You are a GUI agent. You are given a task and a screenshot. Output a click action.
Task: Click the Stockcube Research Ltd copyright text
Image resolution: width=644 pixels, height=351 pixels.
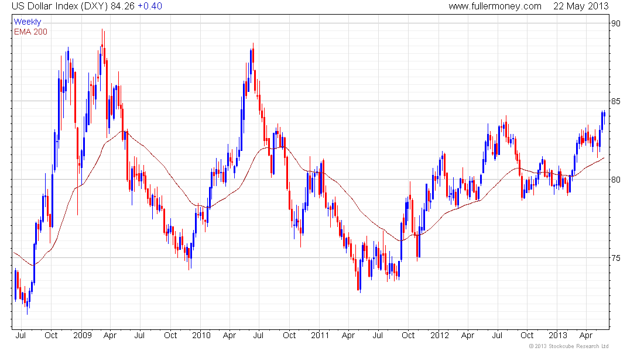(568, 346)
